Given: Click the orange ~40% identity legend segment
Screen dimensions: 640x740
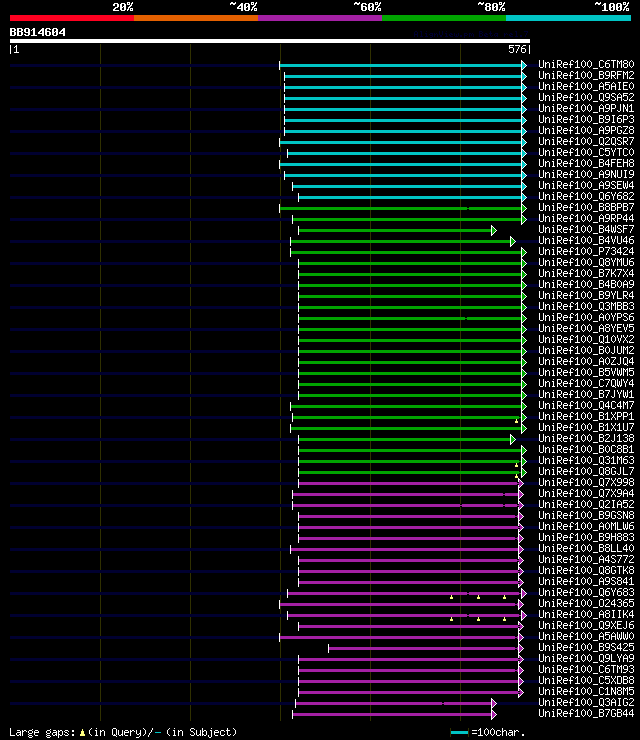Looking at the screenshot, I should click(196, 18).
